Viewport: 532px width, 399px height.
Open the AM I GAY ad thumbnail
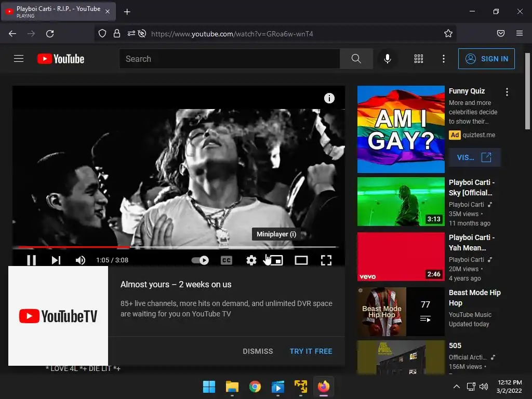click(401, 129)
